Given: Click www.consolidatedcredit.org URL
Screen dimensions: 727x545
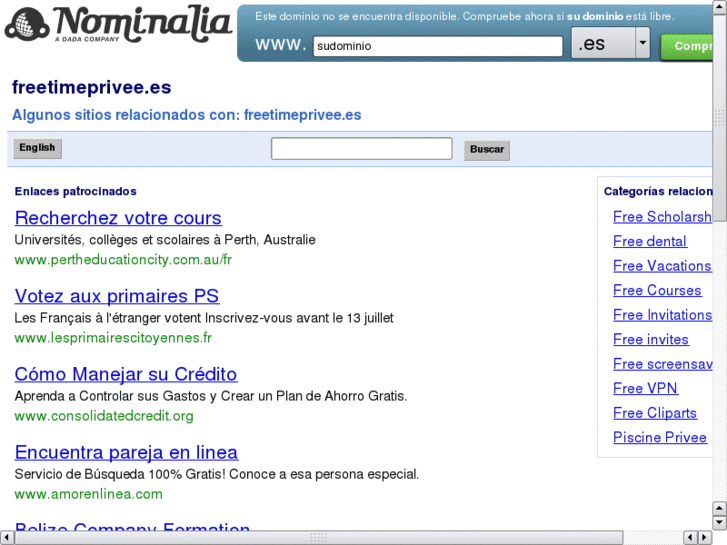Looking at the screenshot, I should [x=104, y=416].
